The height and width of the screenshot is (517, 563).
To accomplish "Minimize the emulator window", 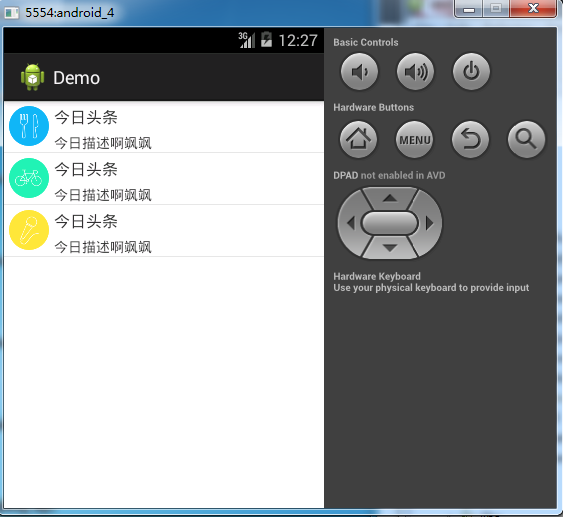I will tap(469, 9).
